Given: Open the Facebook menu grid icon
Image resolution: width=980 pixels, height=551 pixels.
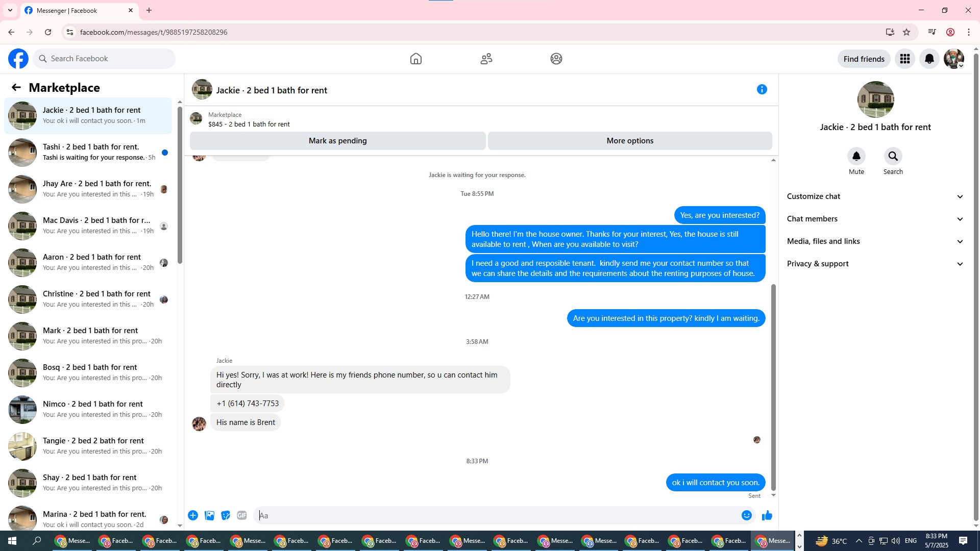Looking at the screenshot, I should click(904, 59).
